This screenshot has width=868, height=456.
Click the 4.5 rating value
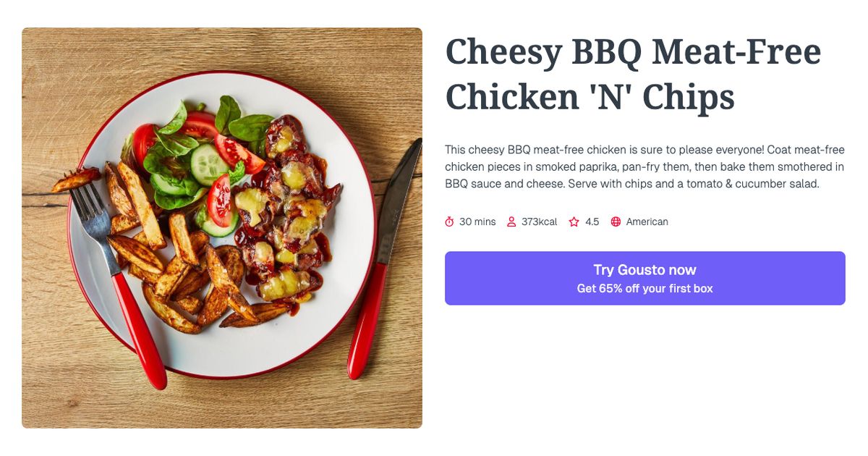pyautogui.click(x=592, y=221)
